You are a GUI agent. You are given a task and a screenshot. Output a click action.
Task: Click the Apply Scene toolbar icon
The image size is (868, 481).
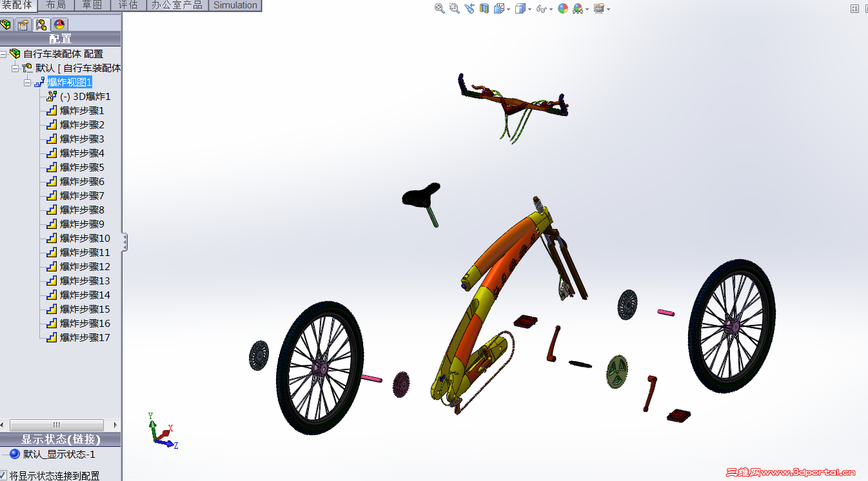click(578, 8)
